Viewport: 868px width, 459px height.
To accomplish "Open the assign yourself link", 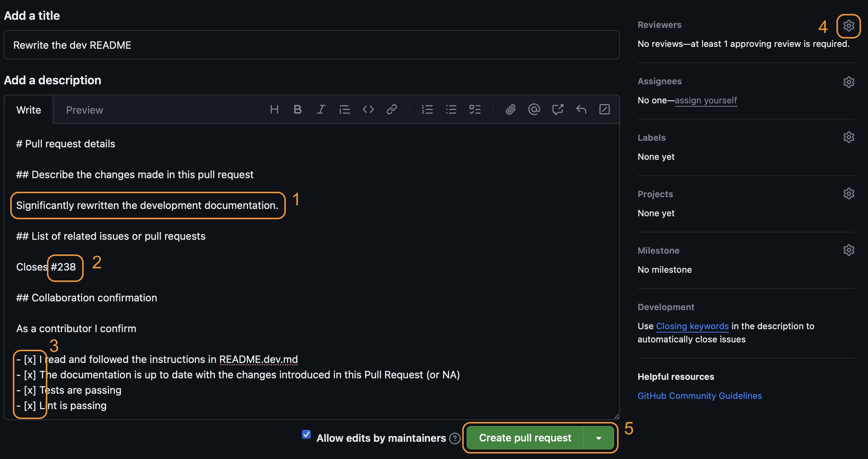I will pyautogui.click(x=705, y=100).
